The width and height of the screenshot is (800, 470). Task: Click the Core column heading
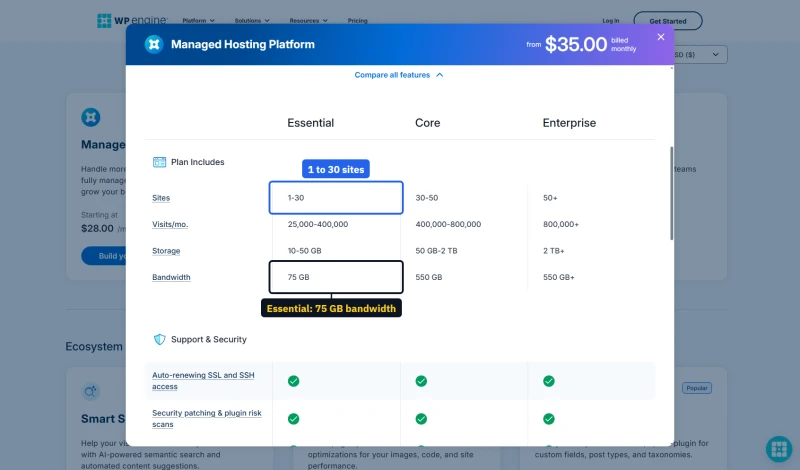point(428,123)
